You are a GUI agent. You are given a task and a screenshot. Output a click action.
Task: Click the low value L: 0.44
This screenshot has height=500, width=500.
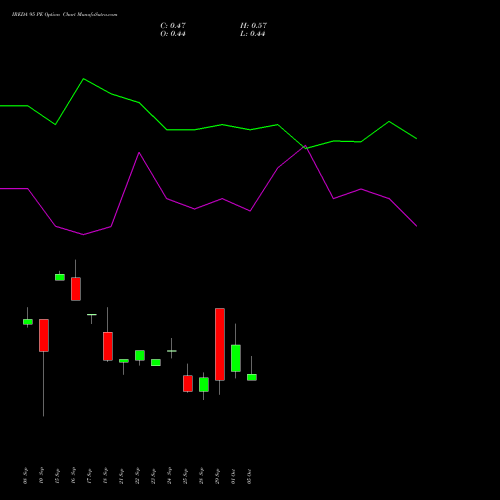click(x=253, y=34)
